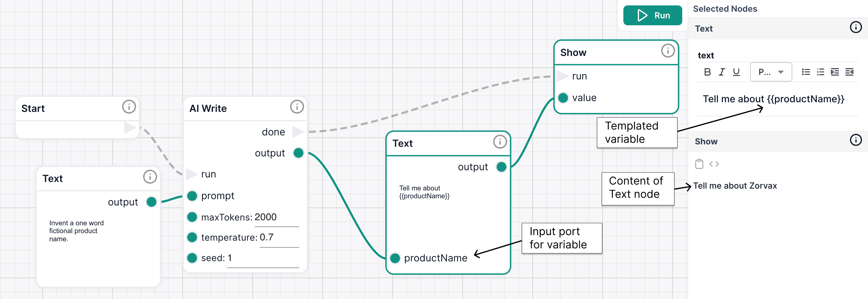The height and width of the screenshot is (299, 868).
Task: Click the 'text' field label in sidebar
Action: coord(706,55)
